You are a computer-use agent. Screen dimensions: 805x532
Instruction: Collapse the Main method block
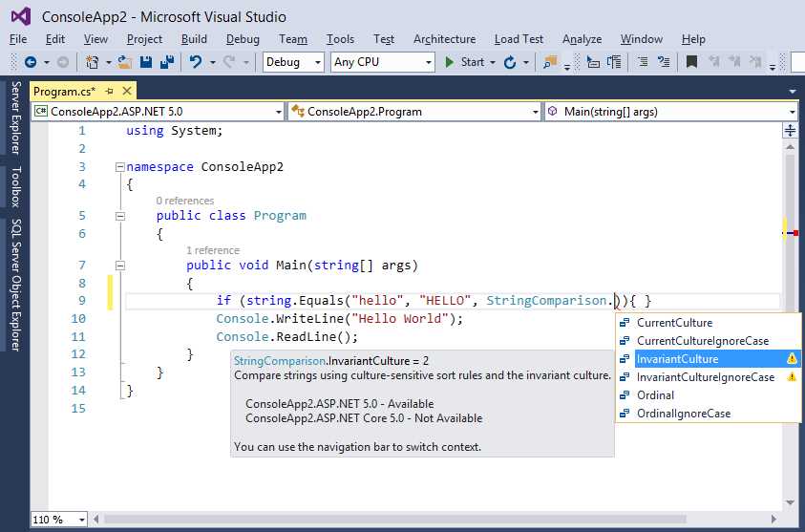[x=120, y=266]
